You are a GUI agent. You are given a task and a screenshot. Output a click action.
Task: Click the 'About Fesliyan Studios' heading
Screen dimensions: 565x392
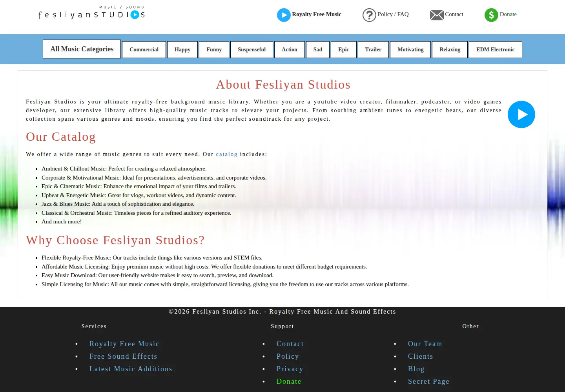point(283,85)
